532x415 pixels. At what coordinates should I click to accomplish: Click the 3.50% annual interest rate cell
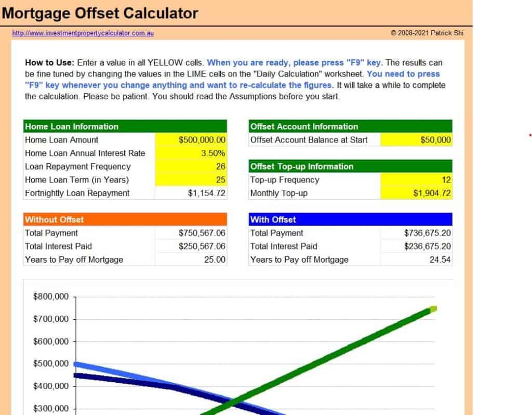191,153
